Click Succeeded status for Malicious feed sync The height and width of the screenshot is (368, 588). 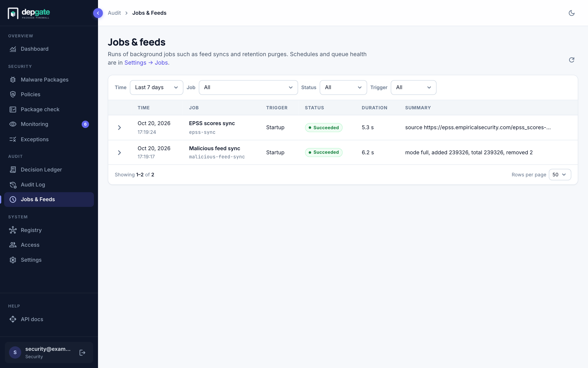tap(324, 152)
